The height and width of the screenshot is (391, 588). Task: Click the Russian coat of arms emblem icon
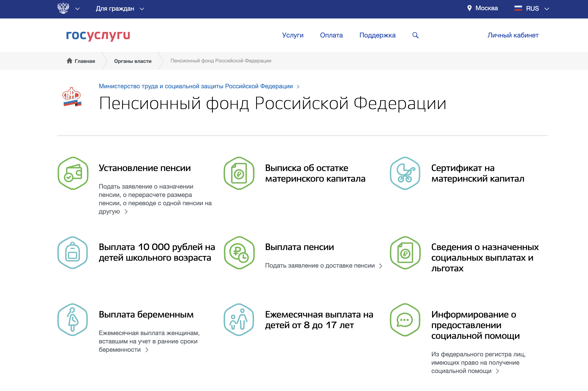[63, 8]
